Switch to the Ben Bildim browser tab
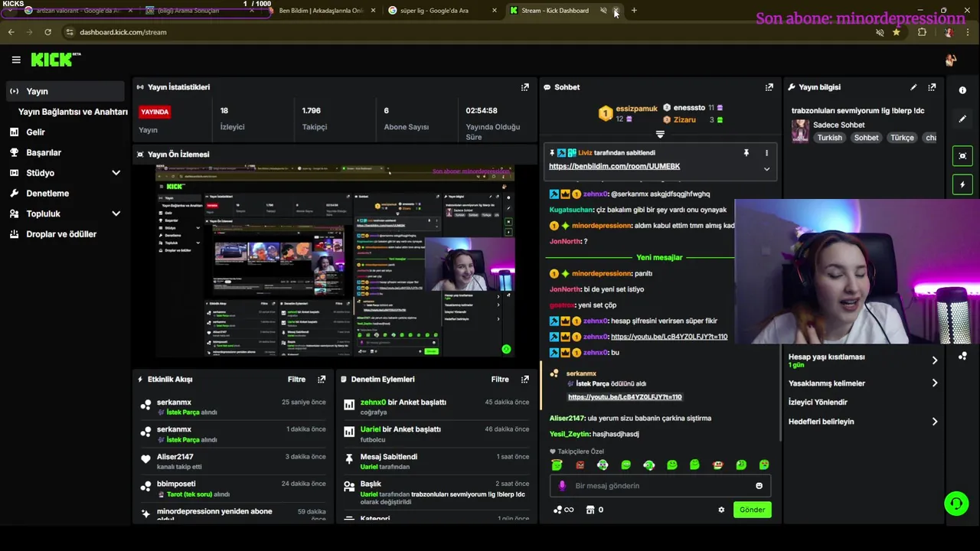This screenshot has width=980, height=551. pyautogui.click(x=322, y=11)
